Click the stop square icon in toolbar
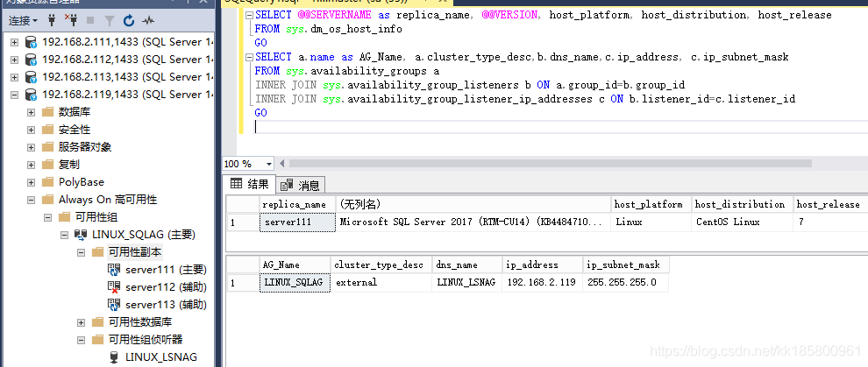This screenshot has width=868, height=367. click(90, 21)
